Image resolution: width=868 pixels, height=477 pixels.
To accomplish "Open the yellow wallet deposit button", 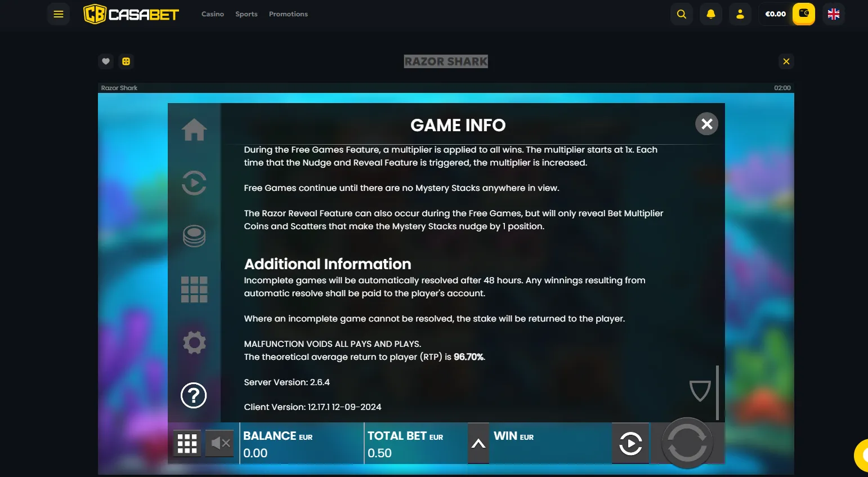I will tap(804, 14).
